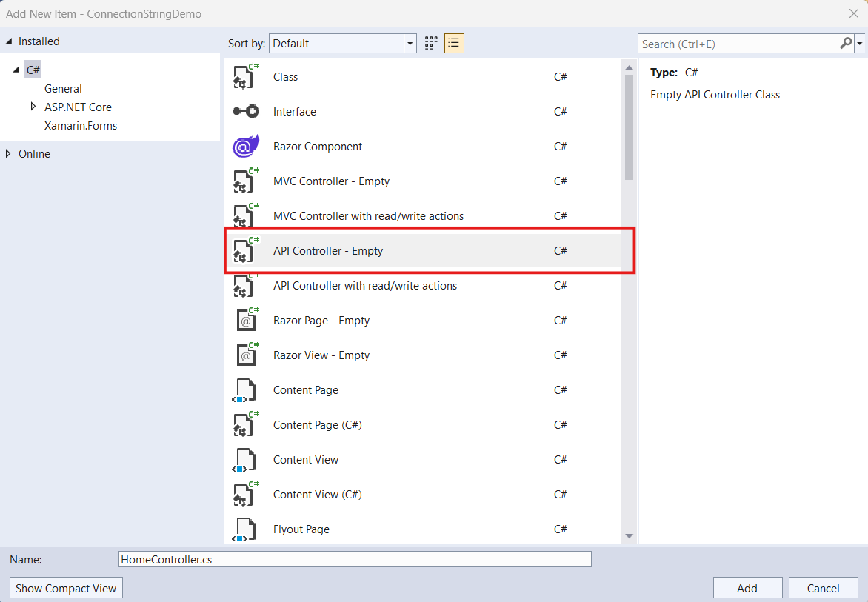Switch to medium icons list view
868x602 pixels.
(454, 43)
